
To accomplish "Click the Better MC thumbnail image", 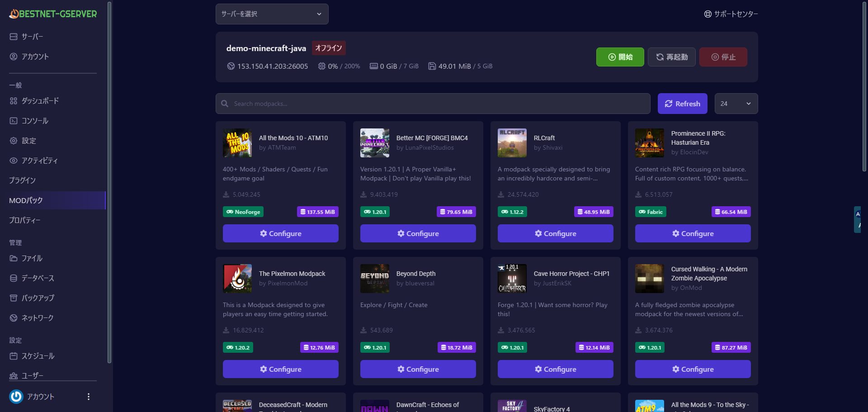I will (x=375, y=143).
